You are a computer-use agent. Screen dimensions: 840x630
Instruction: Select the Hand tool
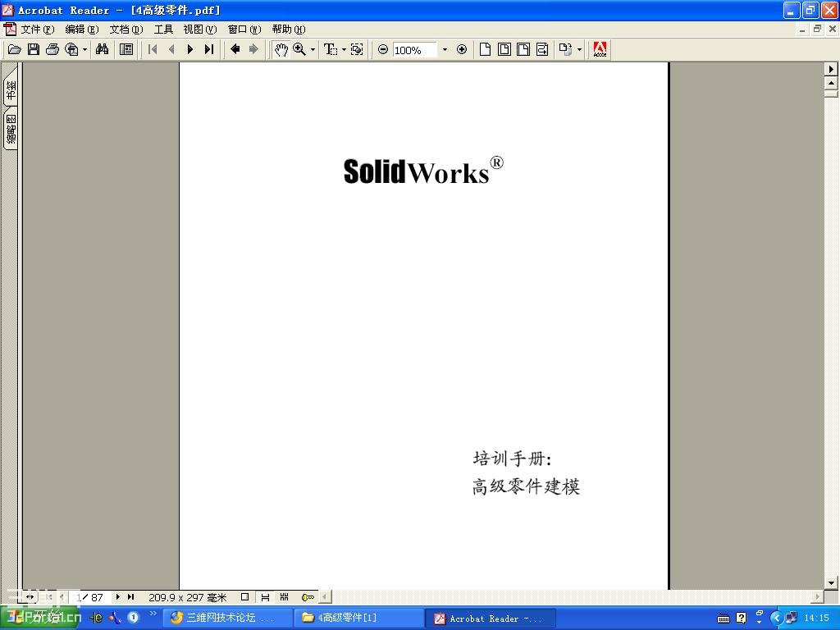281,50
